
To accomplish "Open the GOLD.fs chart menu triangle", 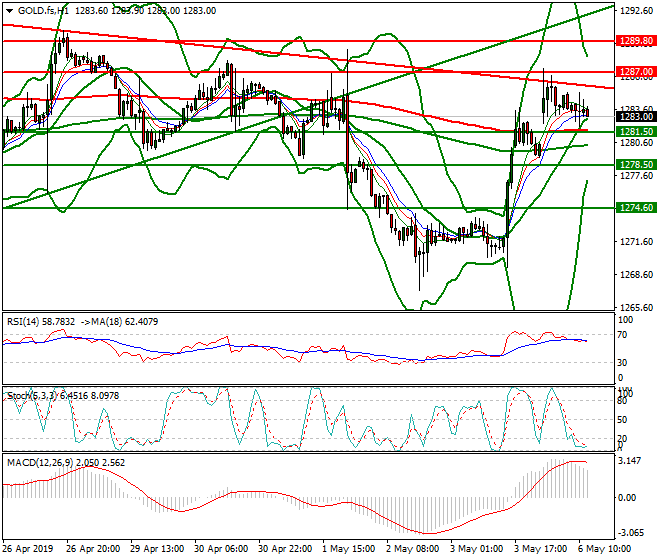I will click(9, 11).
